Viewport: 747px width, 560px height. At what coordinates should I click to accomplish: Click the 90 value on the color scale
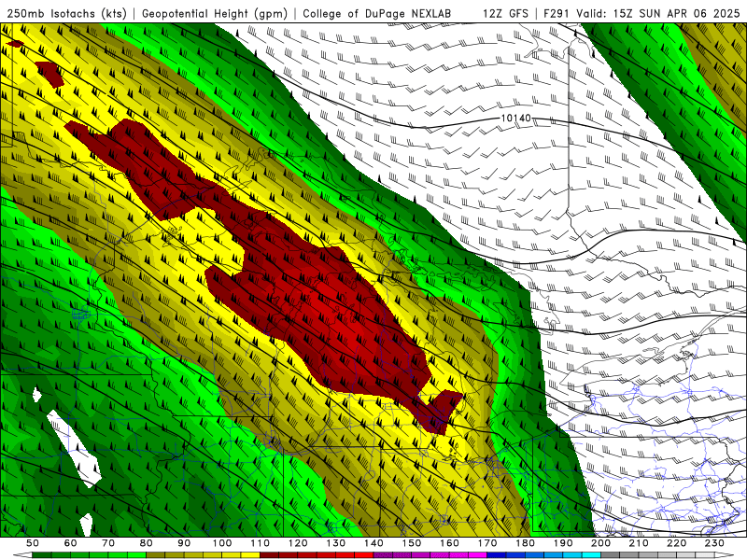(184, 543)
